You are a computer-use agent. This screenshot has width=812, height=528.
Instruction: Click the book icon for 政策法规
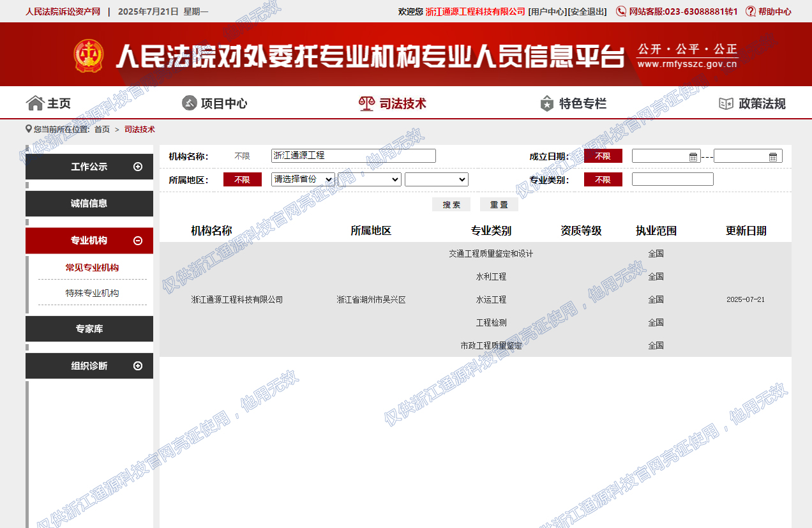tap(726, 103)
